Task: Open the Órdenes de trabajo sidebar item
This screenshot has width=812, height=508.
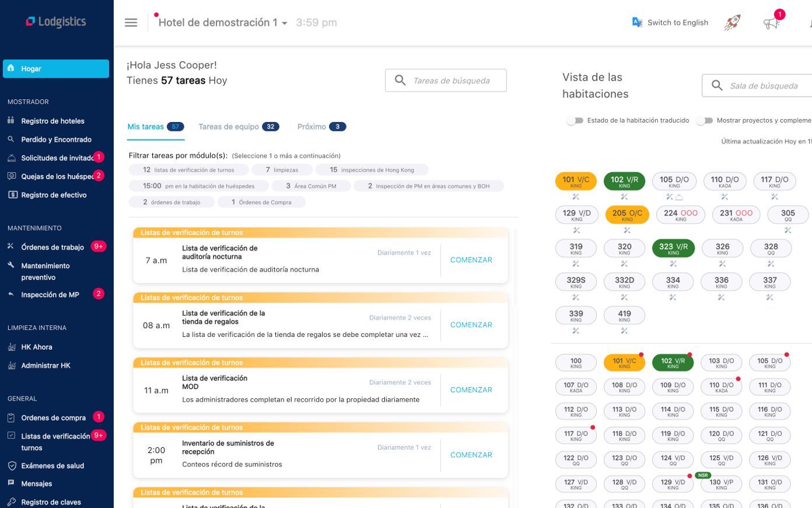Action: pyautogui.click(x=52, y=247)
